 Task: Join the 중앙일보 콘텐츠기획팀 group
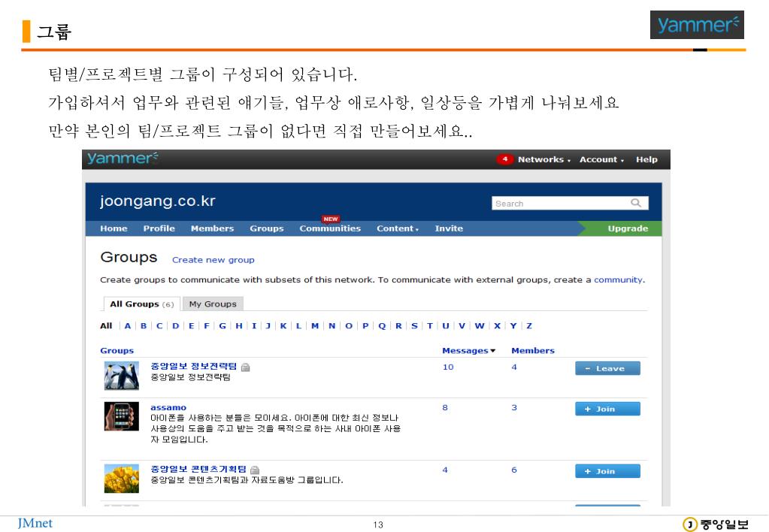pyautogui.click(x=607, y=471)
